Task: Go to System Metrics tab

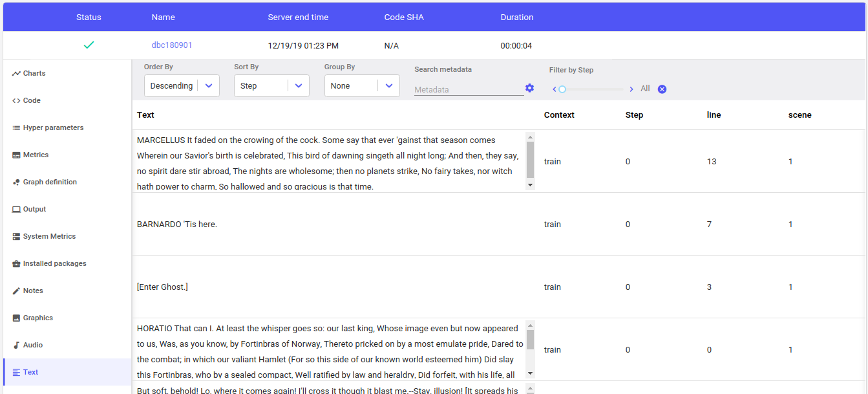Action: coord(67,236)
